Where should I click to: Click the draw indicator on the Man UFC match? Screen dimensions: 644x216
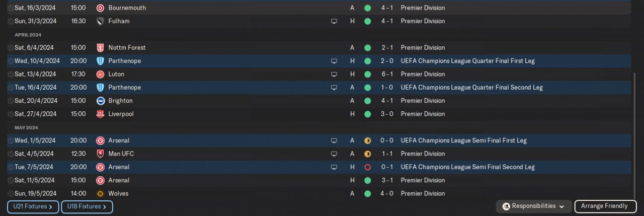367,154
